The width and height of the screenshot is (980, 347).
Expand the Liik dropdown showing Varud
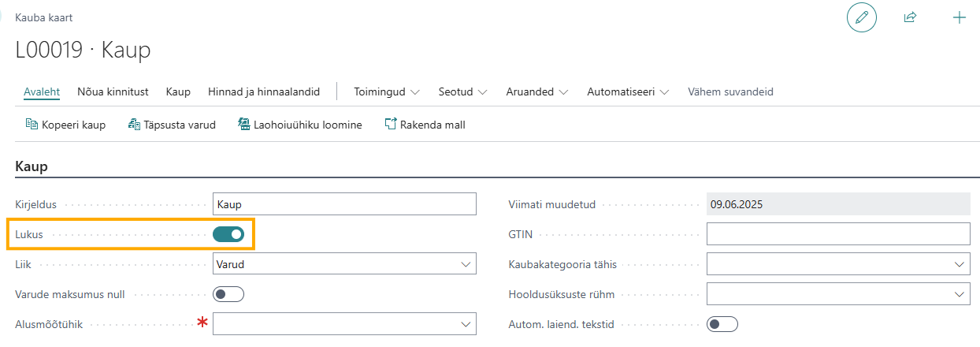tap(344, 264)
